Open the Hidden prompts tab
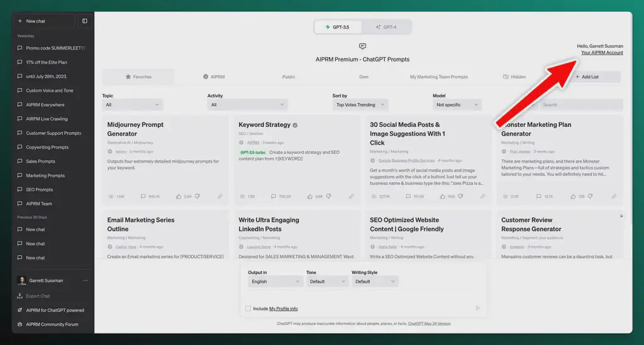Image resolution: width=644 pixels, height=345 pixels. click(514, 77)
